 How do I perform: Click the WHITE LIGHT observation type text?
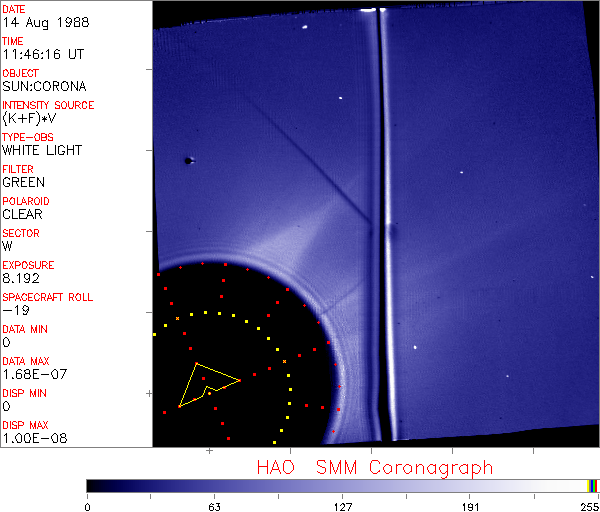42,150
